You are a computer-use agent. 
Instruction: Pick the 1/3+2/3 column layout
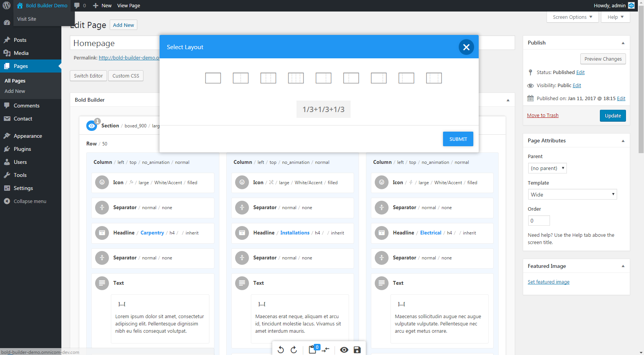(x=351, y=78)
